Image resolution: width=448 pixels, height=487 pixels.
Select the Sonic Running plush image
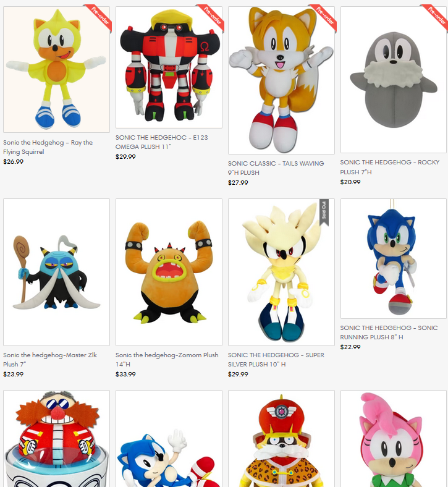(394, 259)
